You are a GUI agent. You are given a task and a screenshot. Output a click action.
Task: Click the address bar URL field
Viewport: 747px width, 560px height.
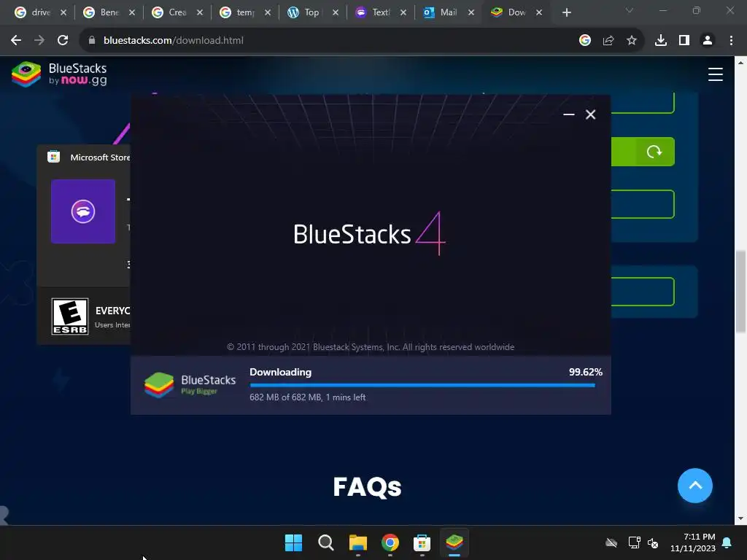(x=329, y=41)
